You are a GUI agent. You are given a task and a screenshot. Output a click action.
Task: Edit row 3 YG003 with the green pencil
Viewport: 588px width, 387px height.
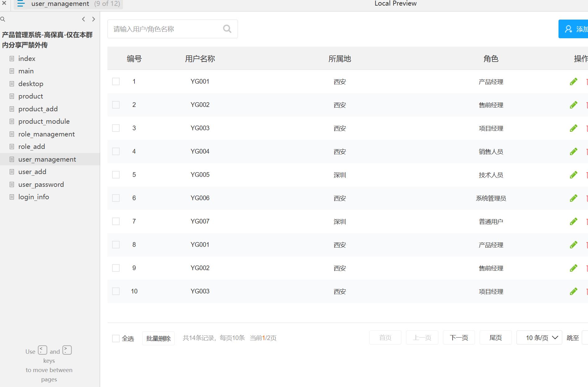[573, 128]
